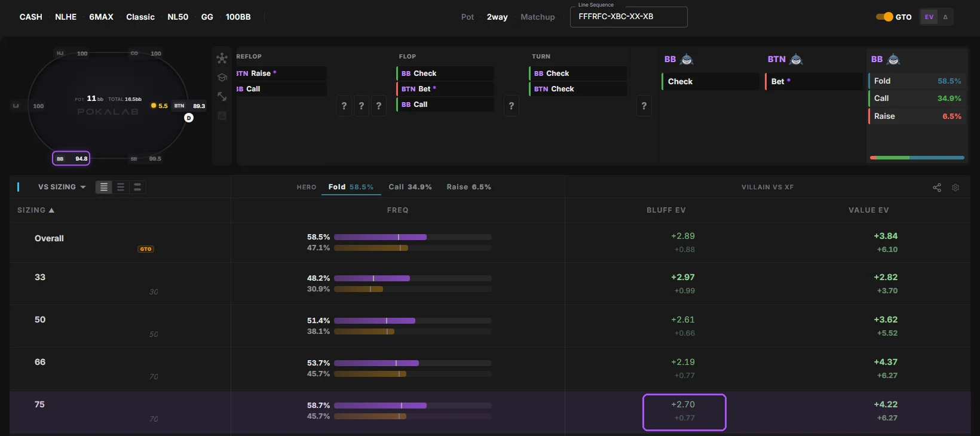Select the dense rows layout icon
This screenshot has width=980, height=436.
point(104,187)
